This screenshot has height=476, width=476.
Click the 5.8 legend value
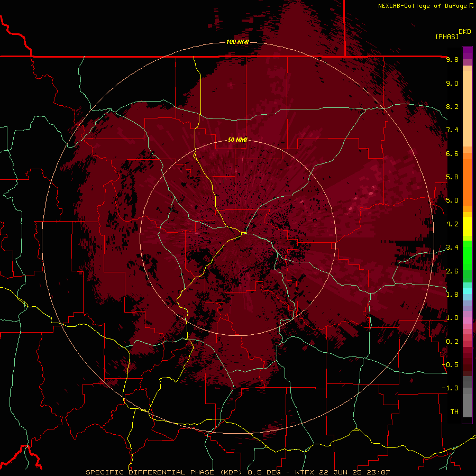coord(452,177)
